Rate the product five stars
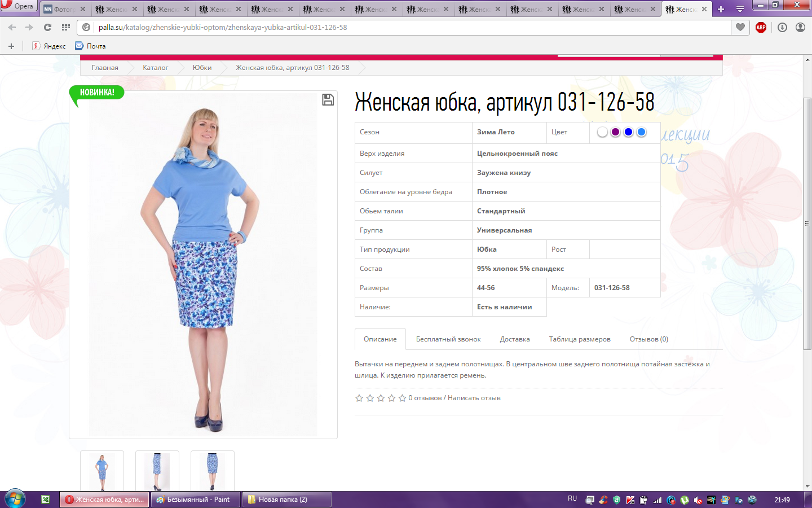Image resolution: width=812 pixels, height=508 pixels. click(x=402, y=398)
